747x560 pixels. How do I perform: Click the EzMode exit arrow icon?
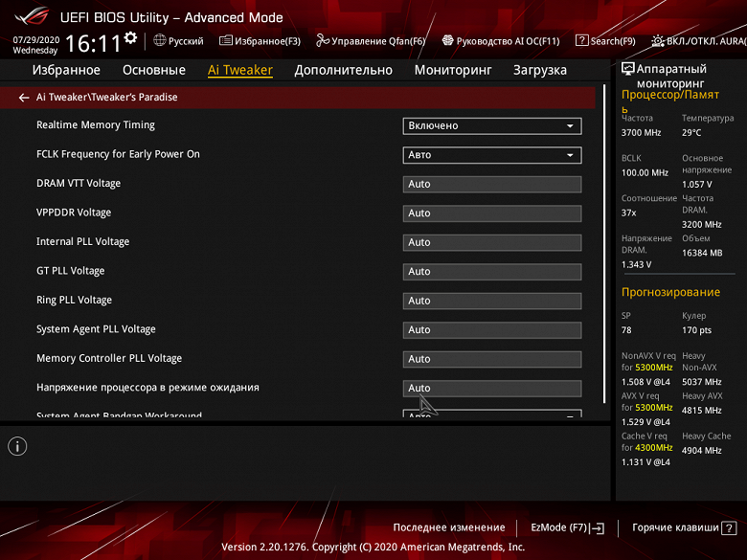pos(597,528)
